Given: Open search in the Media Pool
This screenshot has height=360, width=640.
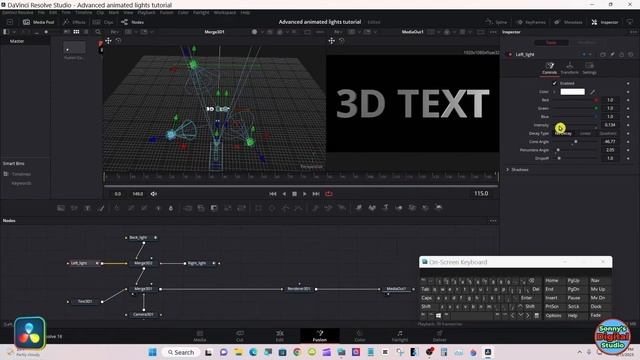Looking at the screenshot, I should click(98, 32).
